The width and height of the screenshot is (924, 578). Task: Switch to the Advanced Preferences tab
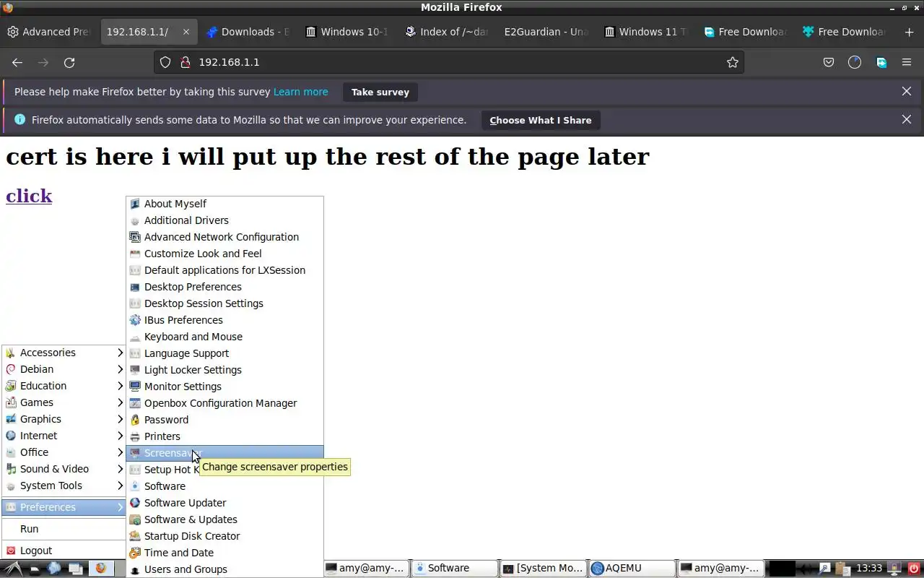(49, 32)
